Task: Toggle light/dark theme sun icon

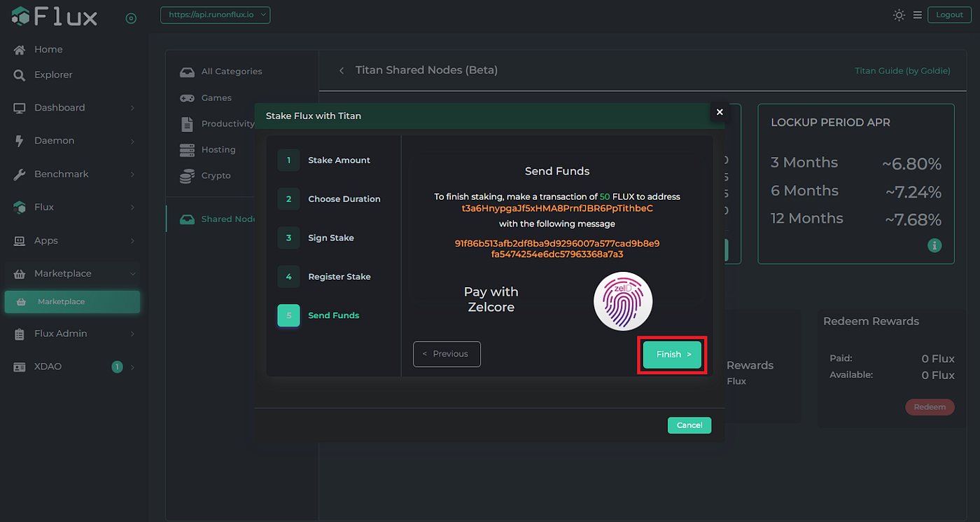Action: tap(899, 15)
